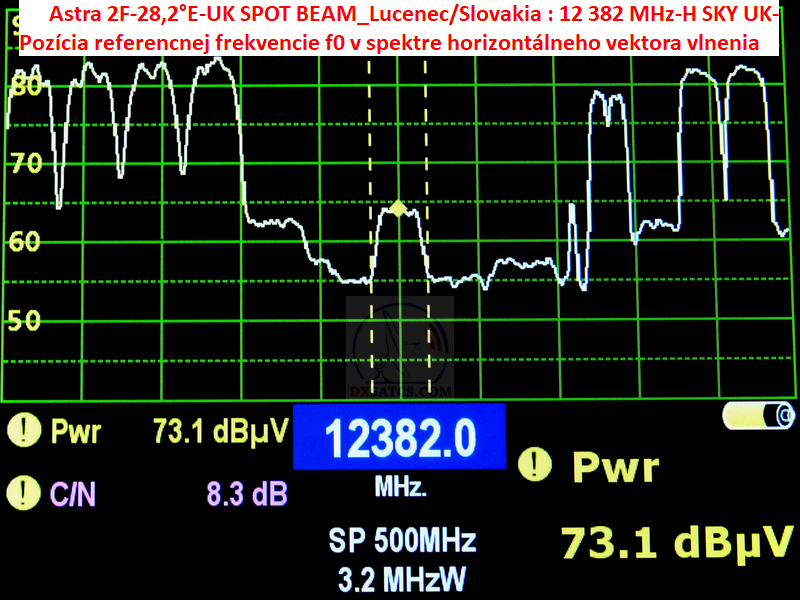
Task: Click the 70 level label on the axis
Action: pos(24,162)
